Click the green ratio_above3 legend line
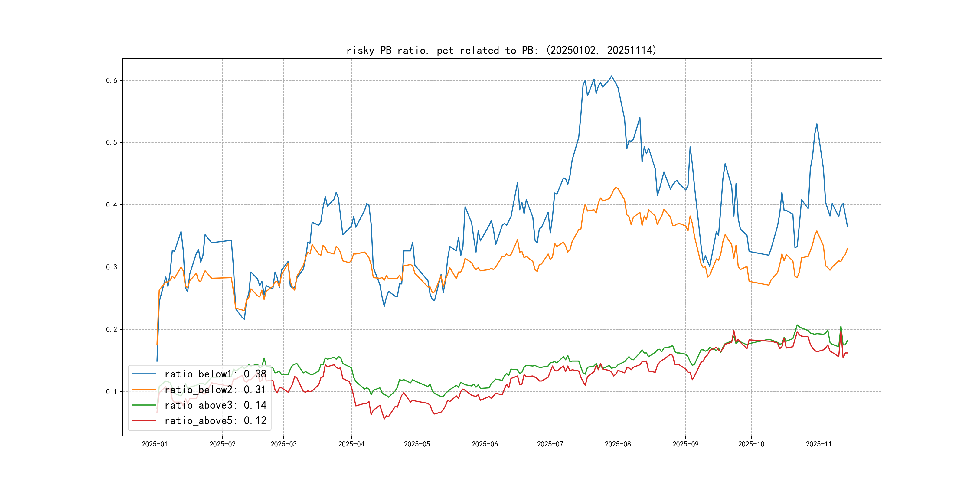980x490 pixels. click(144, 405)
